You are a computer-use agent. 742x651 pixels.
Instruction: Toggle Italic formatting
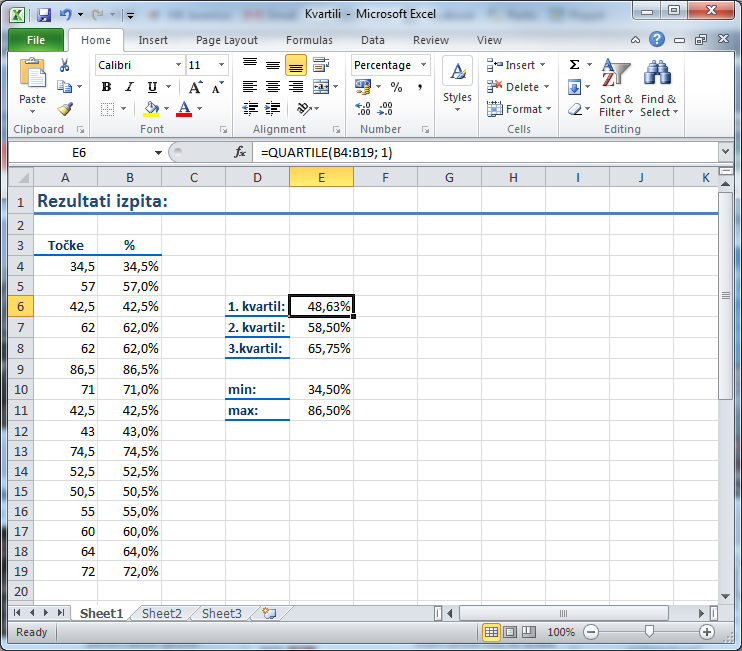coord(129,87)
